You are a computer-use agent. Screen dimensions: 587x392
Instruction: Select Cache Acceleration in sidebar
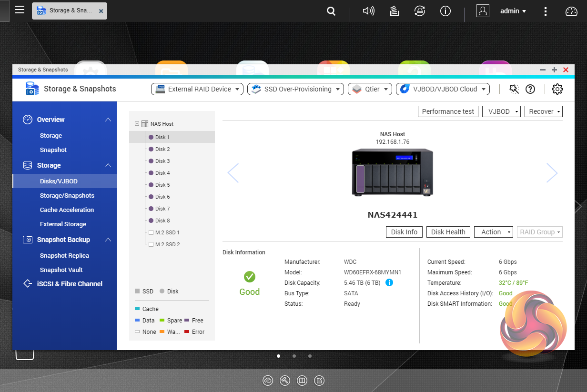tap(67, 210)
